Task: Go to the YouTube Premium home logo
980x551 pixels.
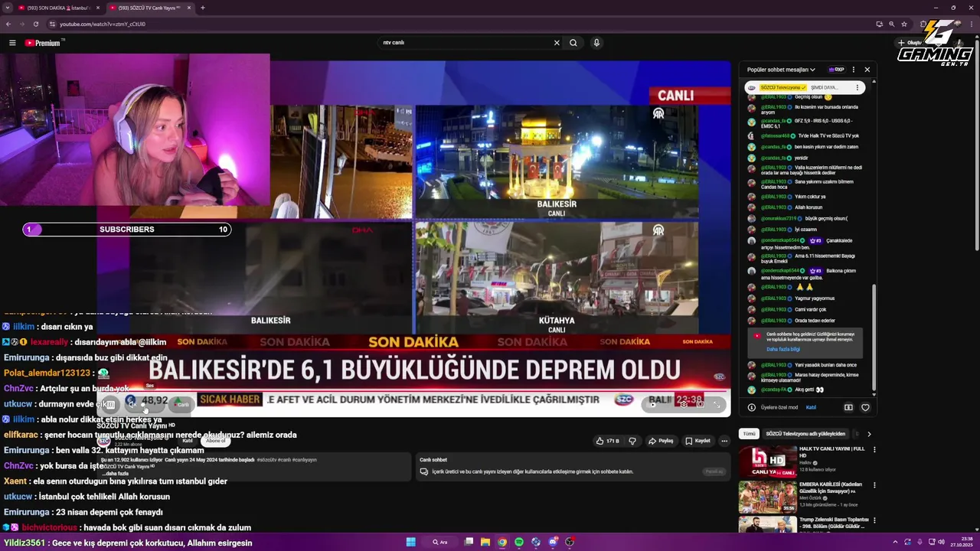Action: click(42, 43)
